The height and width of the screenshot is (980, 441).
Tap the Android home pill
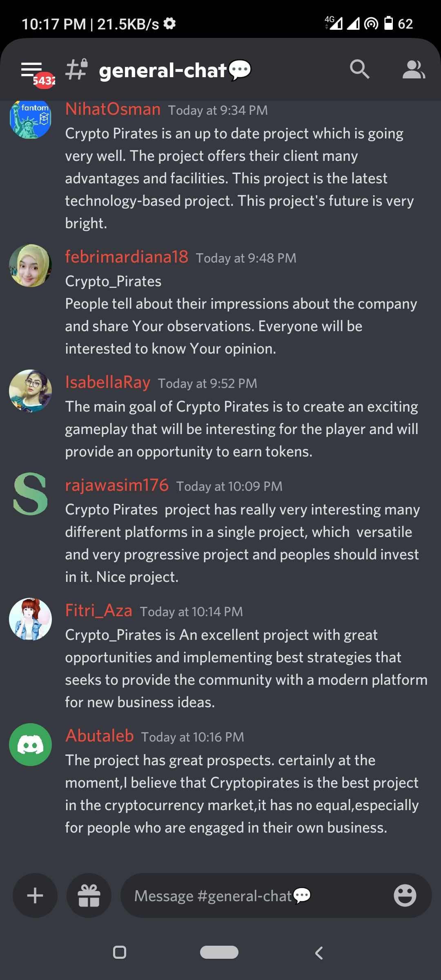(x=219, y=952)
